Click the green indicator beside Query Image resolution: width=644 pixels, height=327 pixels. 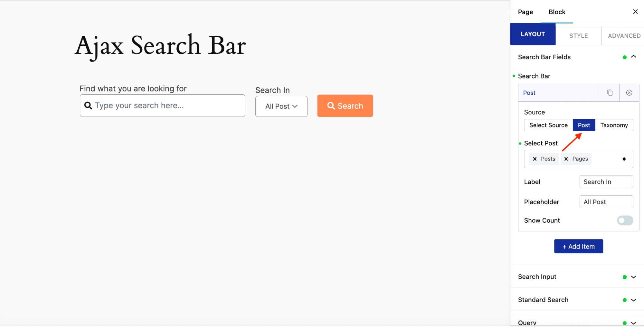[x=624, y=322]
